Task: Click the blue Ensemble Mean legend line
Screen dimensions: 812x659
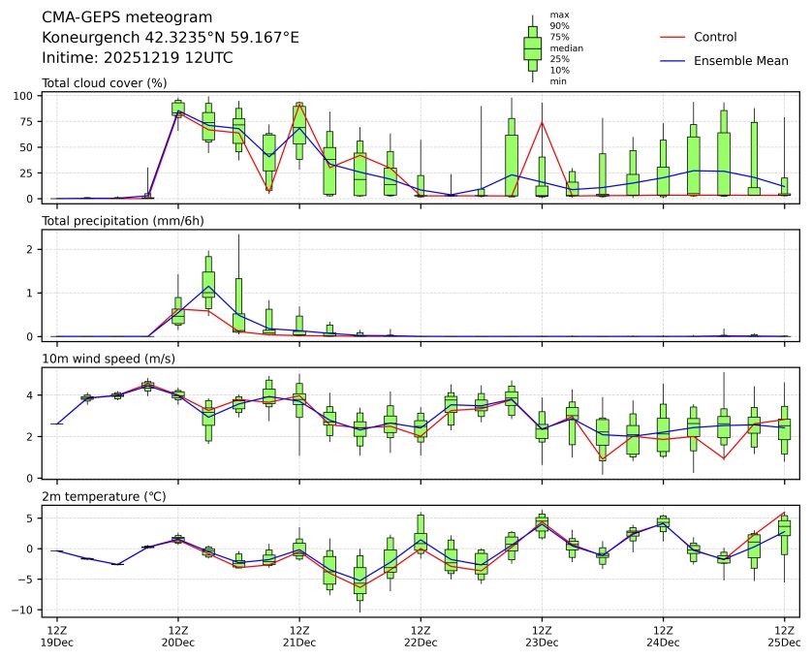Action: click(x=672, y=61)
